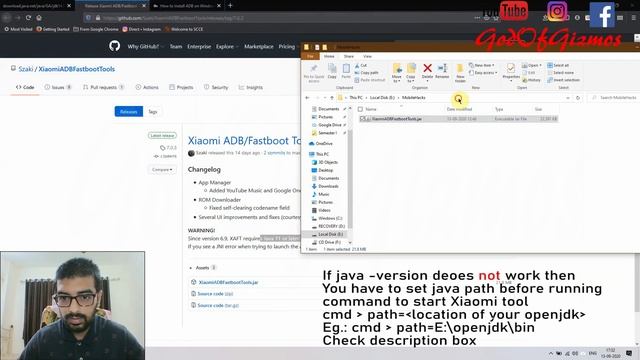
Task: Refresh the File Explorer folder view
Action: [578, 98]
